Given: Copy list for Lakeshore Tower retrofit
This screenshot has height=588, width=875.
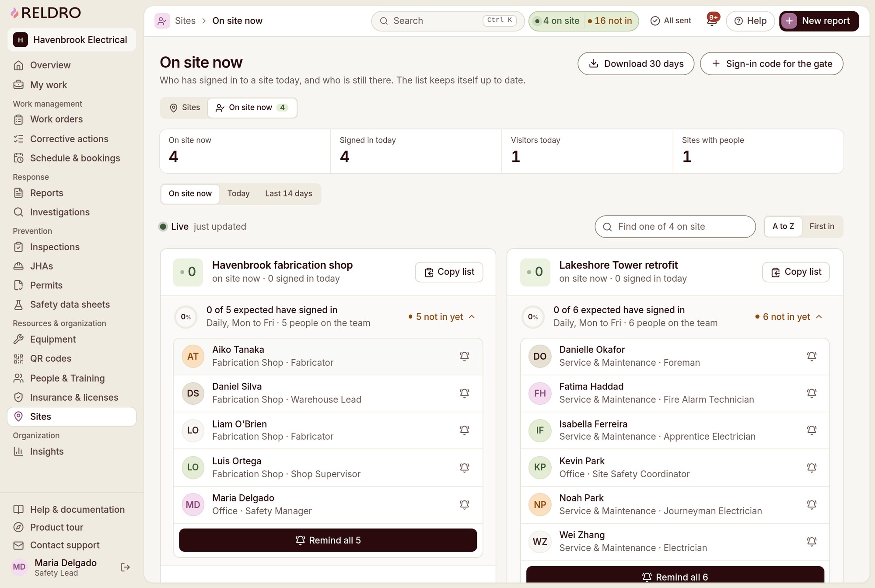Looking at the screenshot, I should pyautogui.click(x=796, y=272).
